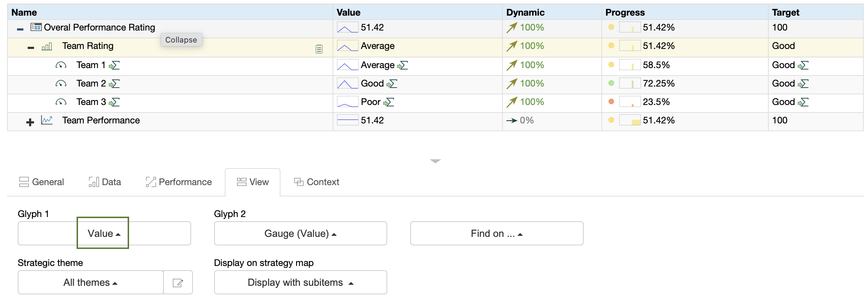Switch to the Performance tab
The image size is (868, 300).
[179, 182]
